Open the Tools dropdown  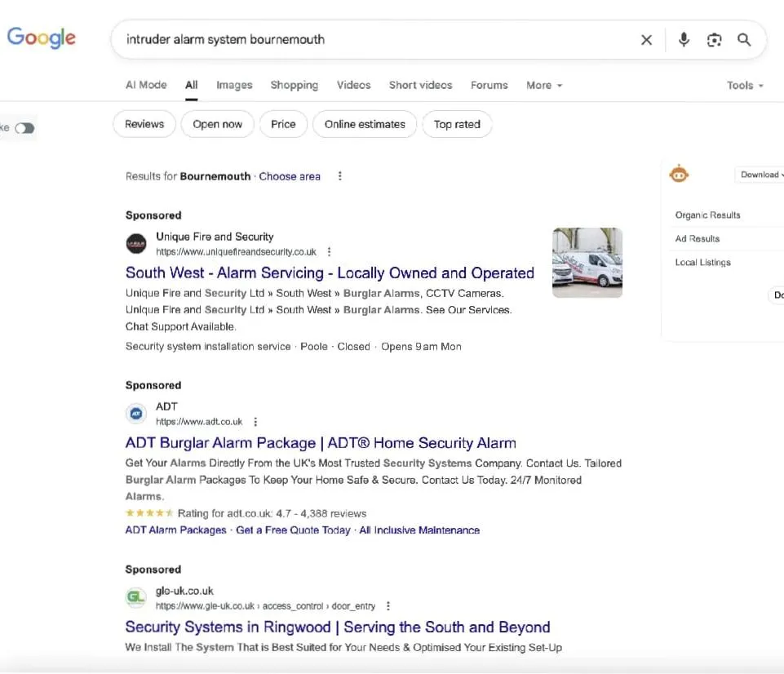pyautogui.click(x=745, y=86)
